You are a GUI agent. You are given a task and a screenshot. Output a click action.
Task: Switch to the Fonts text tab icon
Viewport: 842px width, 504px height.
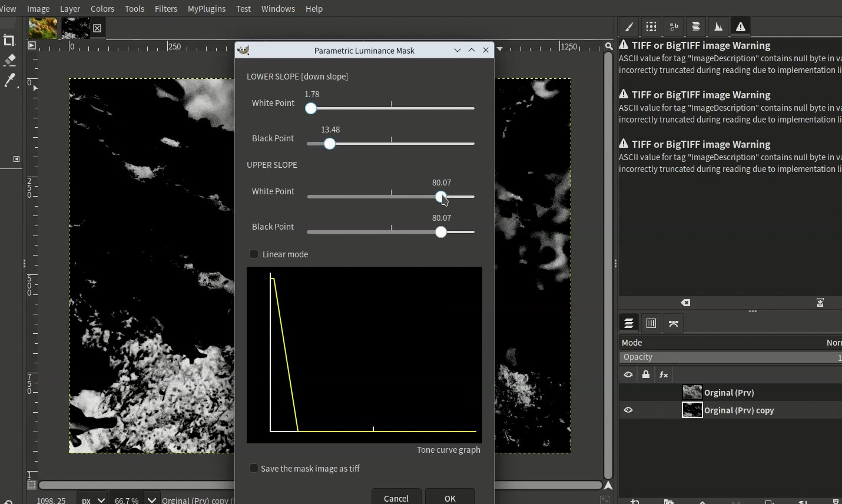point(674,26)
